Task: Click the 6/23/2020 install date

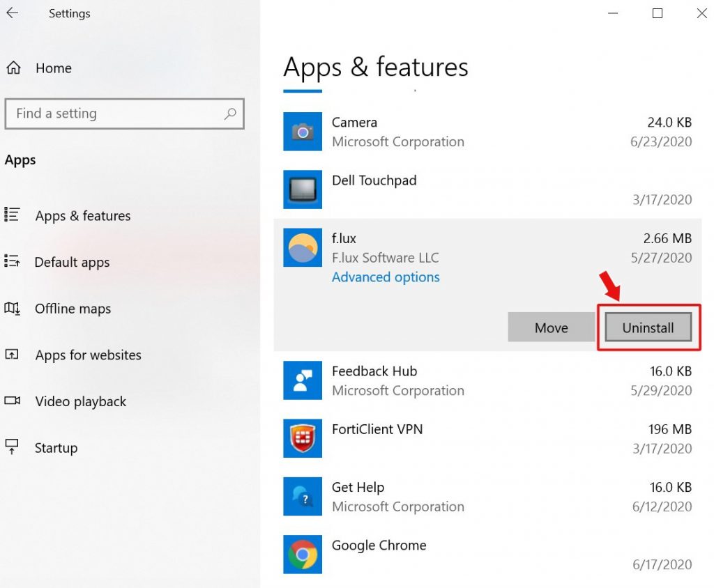Action: coord(661,142)
